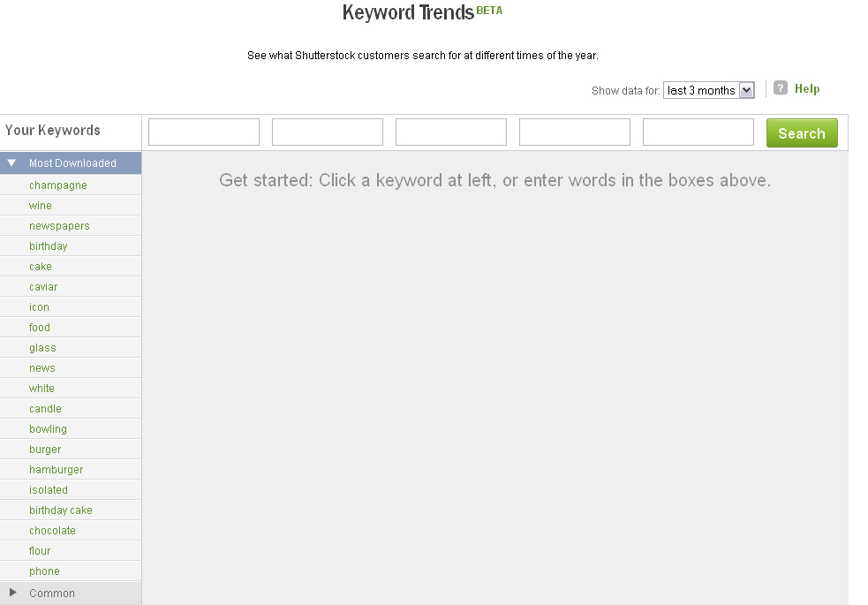This screenshot has height=605, width=868.
Task: Select the 'cake' keyword
Action: (41, 267)
